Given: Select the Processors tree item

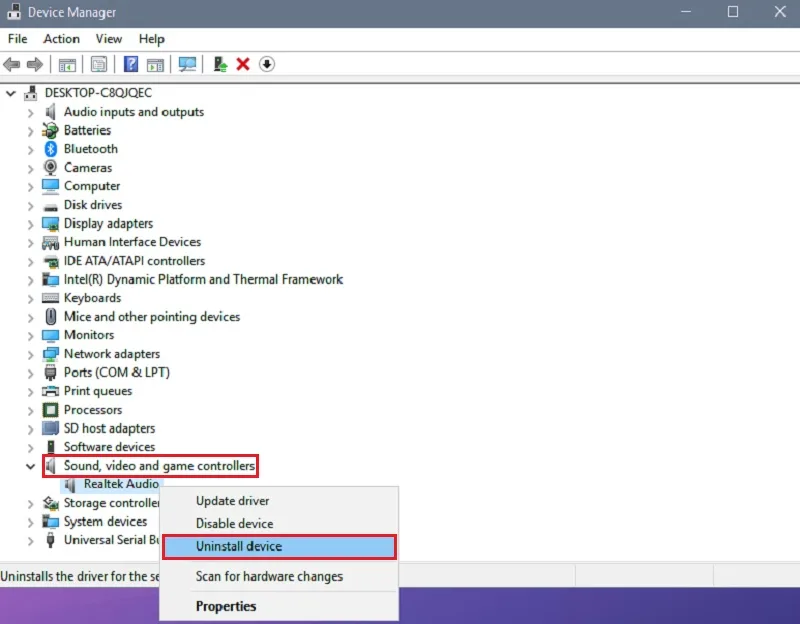Looking at the screenshot, I should tap(92, 410).
